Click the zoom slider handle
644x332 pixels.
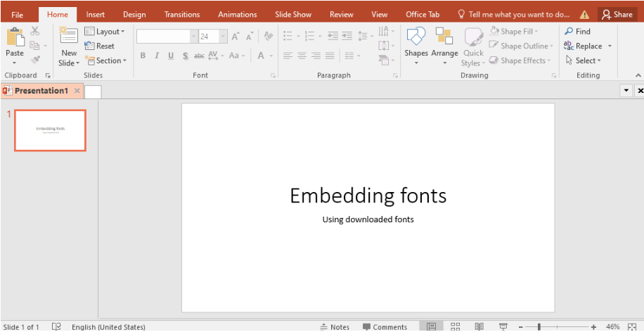[539, 327]
